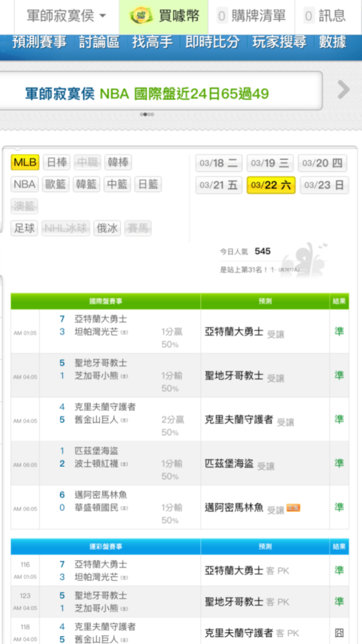Screen dimensions: 362x644
Task: Select the 03/18 二 date
Action: click(218, 163)
